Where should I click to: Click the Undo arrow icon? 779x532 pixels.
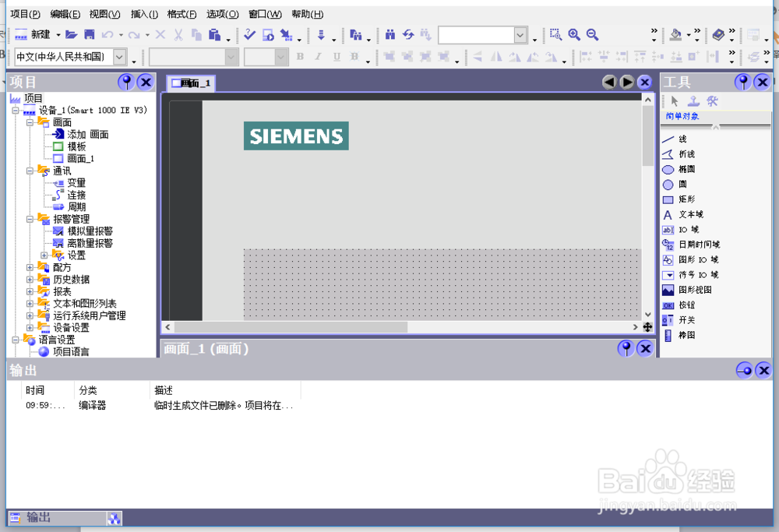pyautogui.click(x=108, y=34)
